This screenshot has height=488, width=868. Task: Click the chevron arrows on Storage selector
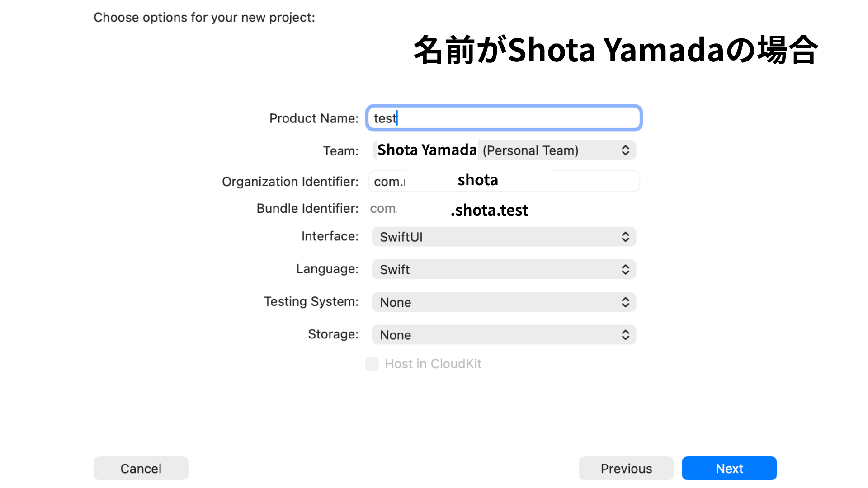tap(625, 335)
